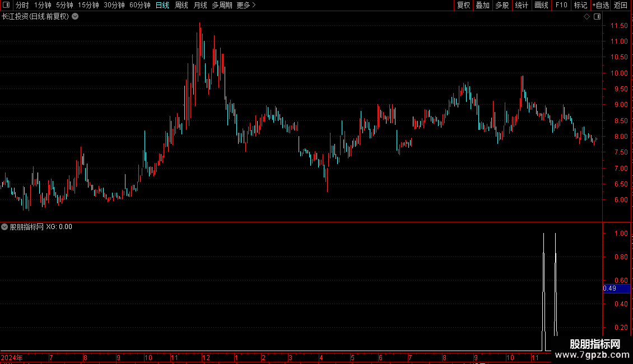This screenshot has width=633, height=364.
Task: Open the 统计 statistics tool
Action: click(522, 5)
